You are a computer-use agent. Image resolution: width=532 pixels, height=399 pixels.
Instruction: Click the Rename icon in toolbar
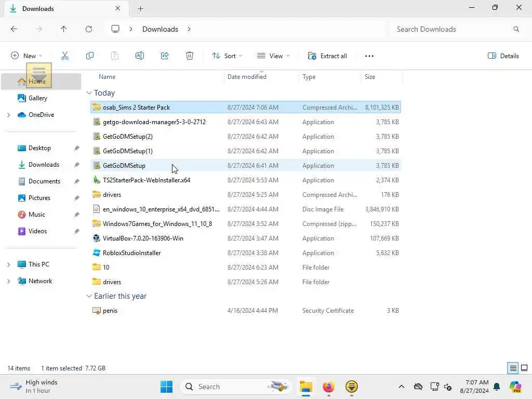139,56
